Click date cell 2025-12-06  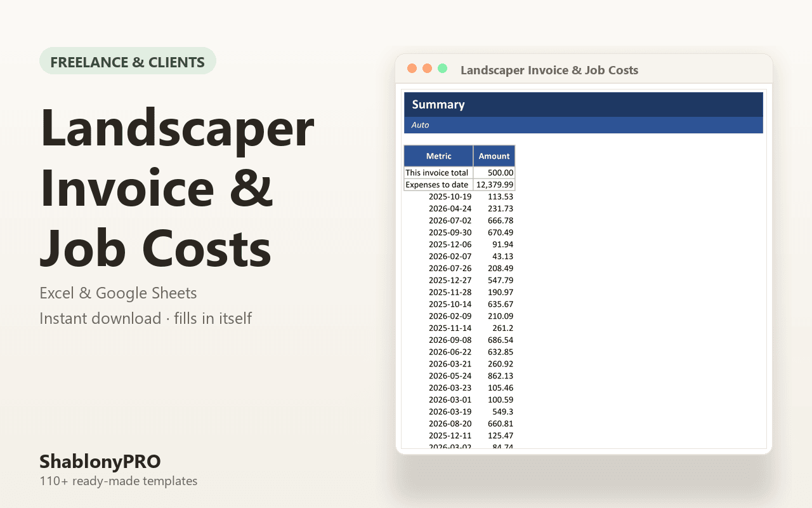coord(450,244)
